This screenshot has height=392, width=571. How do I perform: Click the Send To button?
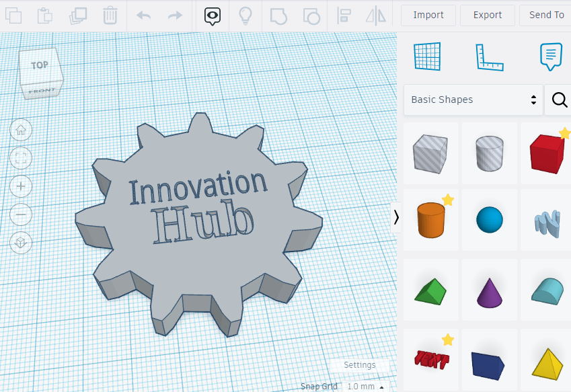[545, 15]
